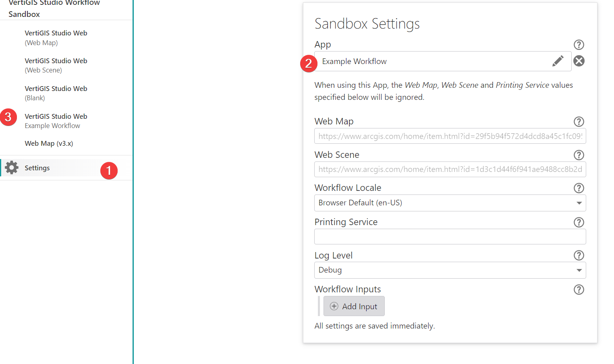
Task: Open help for Workflow Locale
Action: 579,188
